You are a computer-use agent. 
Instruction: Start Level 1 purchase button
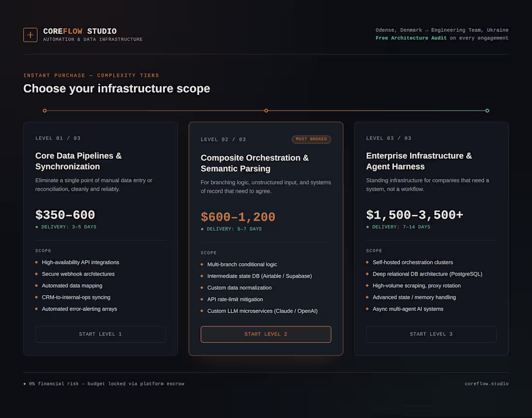click(101, 334)
